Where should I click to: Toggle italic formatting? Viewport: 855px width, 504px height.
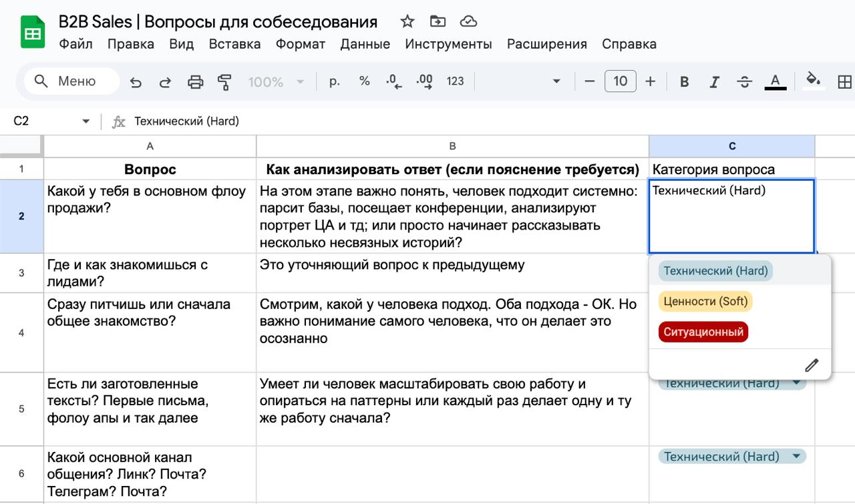click(x=713, y=81)
